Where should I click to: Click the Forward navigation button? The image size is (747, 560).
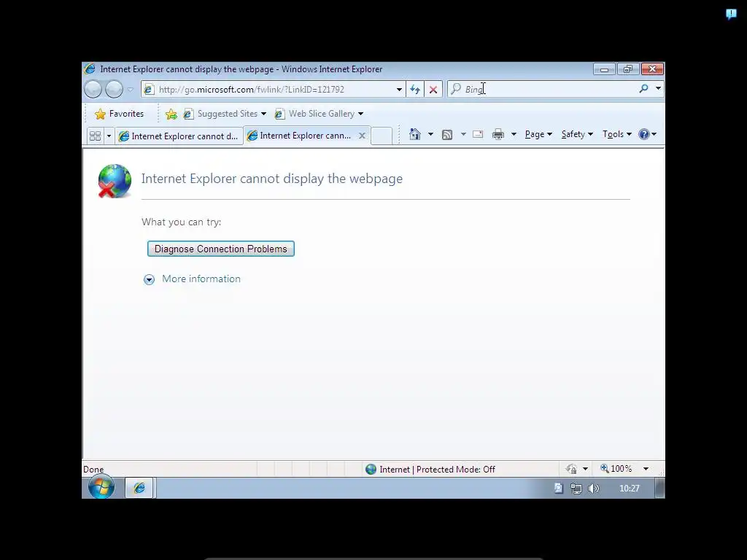[x=115, y=89]
